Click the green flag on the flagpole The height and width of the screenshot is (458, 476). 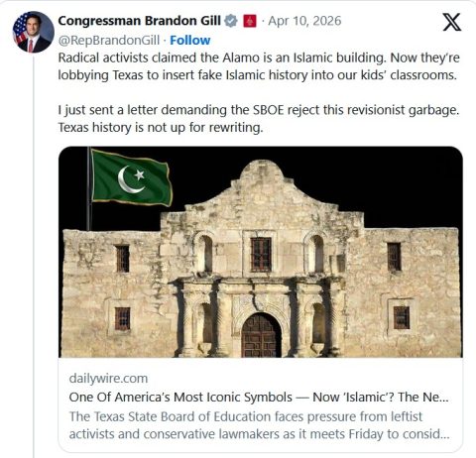click(x=132, y=177)
